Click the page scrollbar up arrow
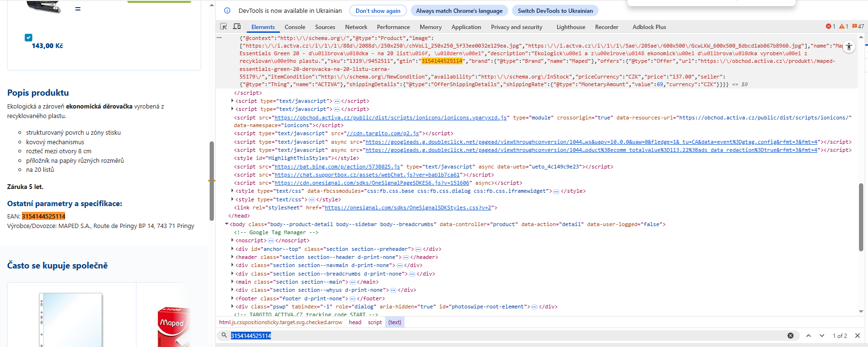Viewport: 868px width, 347px height. coord(212,5)
